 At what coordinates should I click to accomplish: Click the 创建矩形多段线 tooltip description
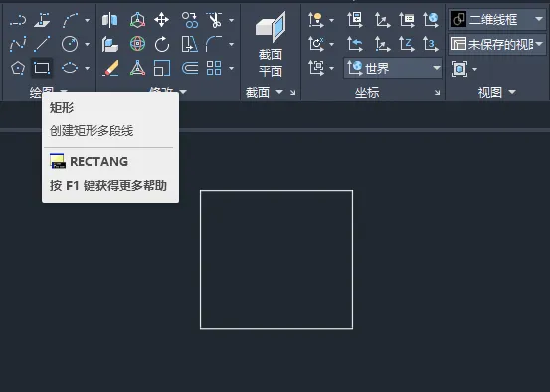pyautogui.click(x=92, y=131)
